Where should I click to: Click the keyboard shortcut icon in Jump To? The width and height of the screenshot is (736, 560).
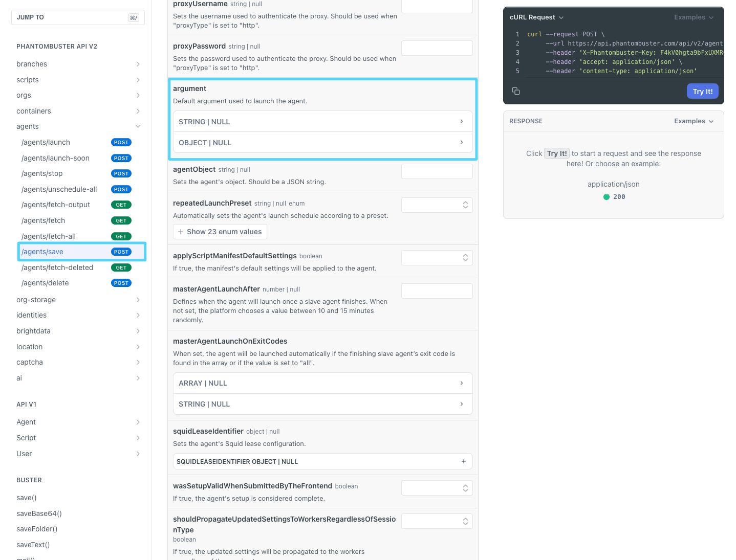pyautogui.click(x=134, y=17)
